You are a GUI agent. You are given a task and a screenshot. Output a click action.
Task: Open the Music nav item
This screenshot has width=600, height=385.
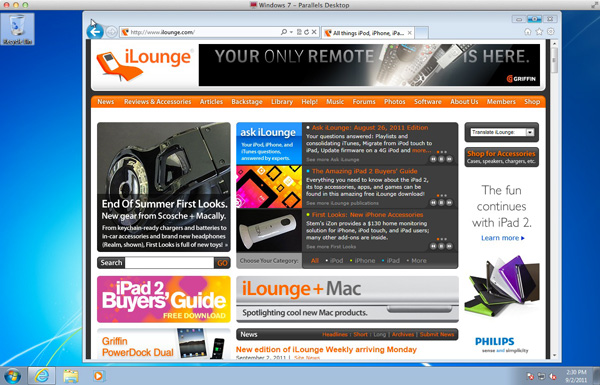tap(335, 102)
